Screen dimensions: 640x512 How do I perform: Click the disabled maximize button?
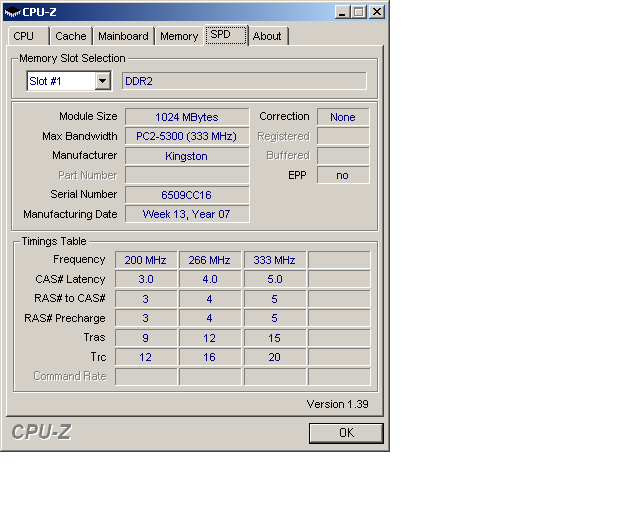[357, 12]
